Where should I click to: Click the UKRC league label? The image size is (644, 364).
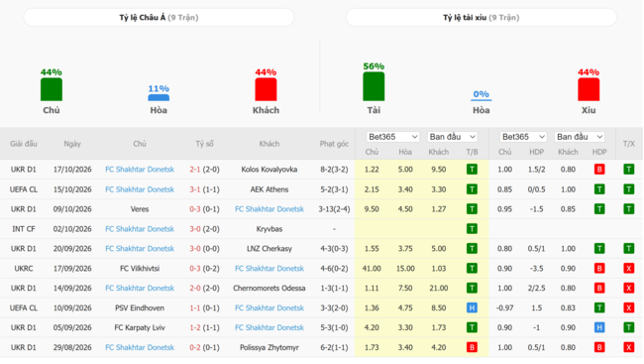coord(24,268)
